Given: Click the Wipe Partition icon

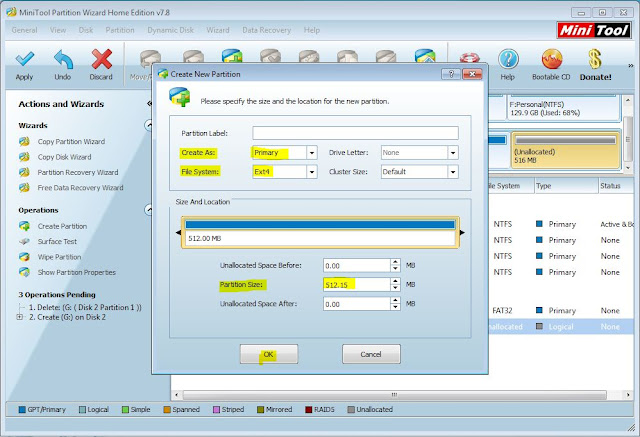Looking at the screenshot, I should point(24,257).
